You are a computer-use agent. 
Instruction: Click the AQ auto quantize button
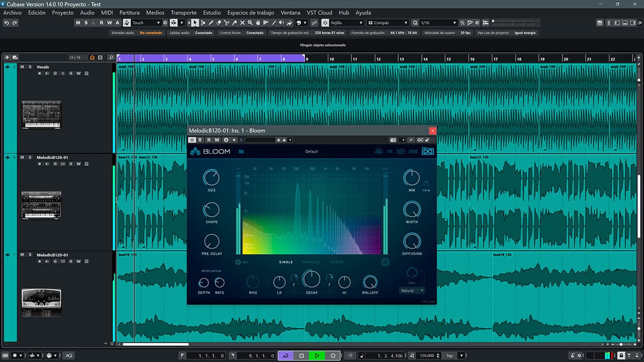click(x=69, y=356)
